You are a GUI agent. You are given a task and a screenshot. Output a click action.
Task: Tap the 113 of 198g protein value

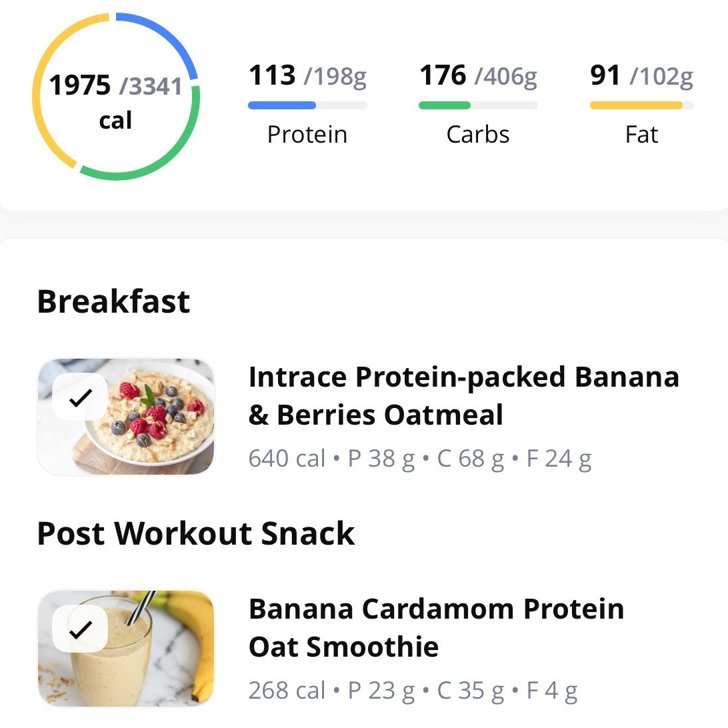pos(307,76)
